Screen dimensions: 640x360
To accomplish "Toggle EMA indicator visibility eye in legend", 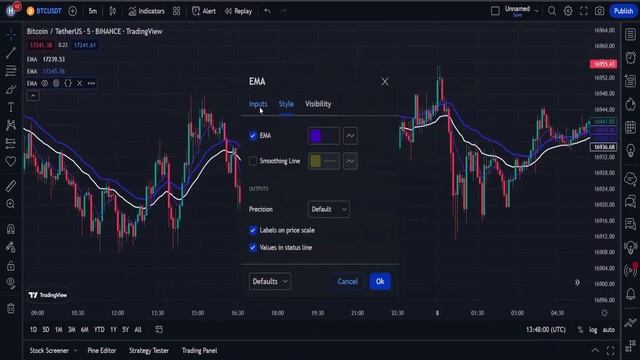I will click(x=44, y=83).
